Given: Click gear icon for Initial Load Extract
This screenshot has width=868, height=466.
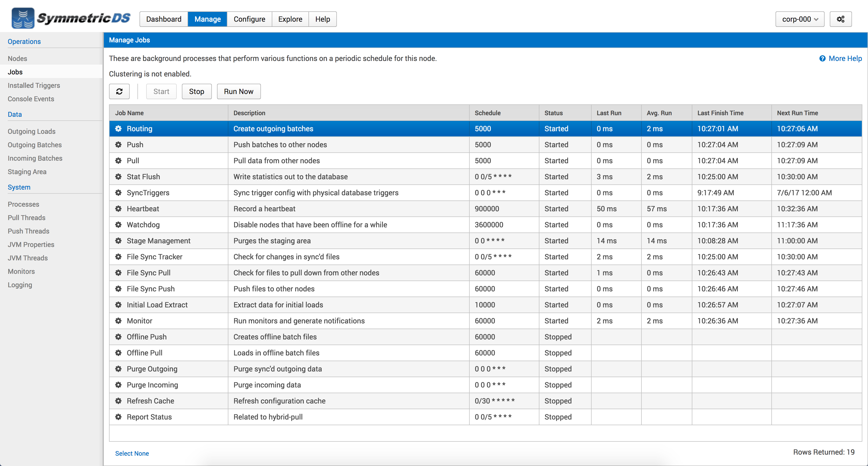Looking at the screenshot, I should coord(118,305).
